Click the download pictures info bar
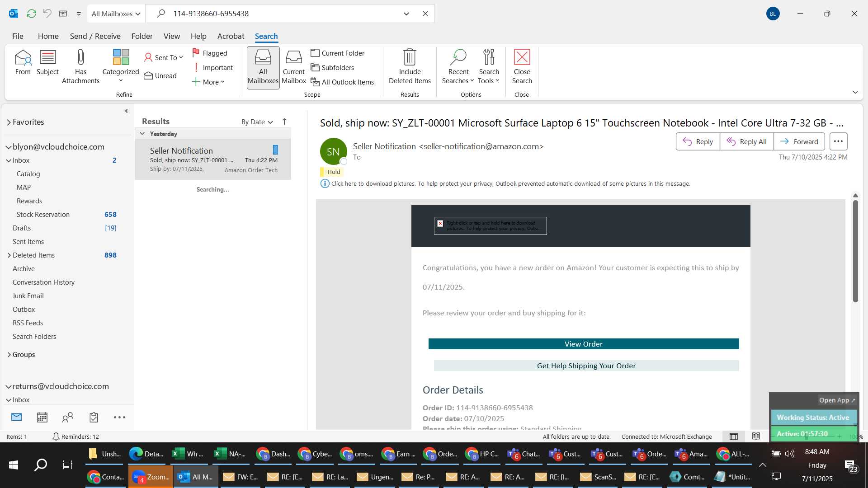The height and width of the screenshot is (488, 868). point(510,183)
